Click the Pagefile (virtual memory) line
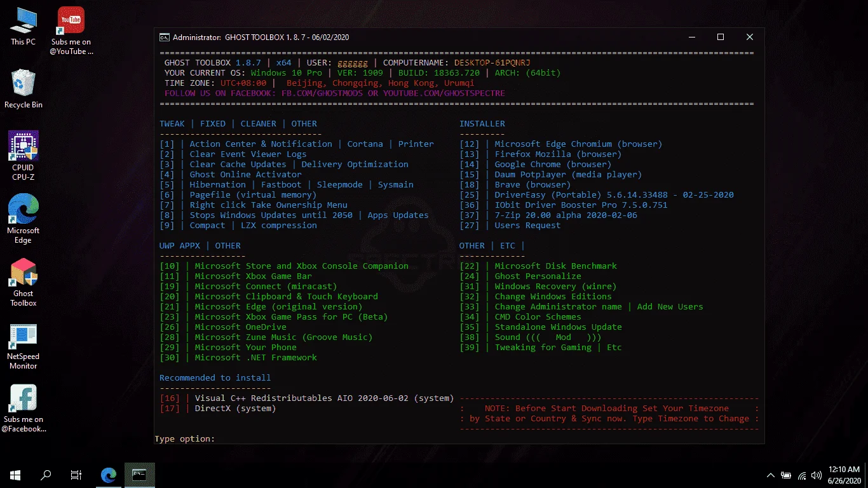This screenshot has height=488, width=868. (x=238, y=195)
